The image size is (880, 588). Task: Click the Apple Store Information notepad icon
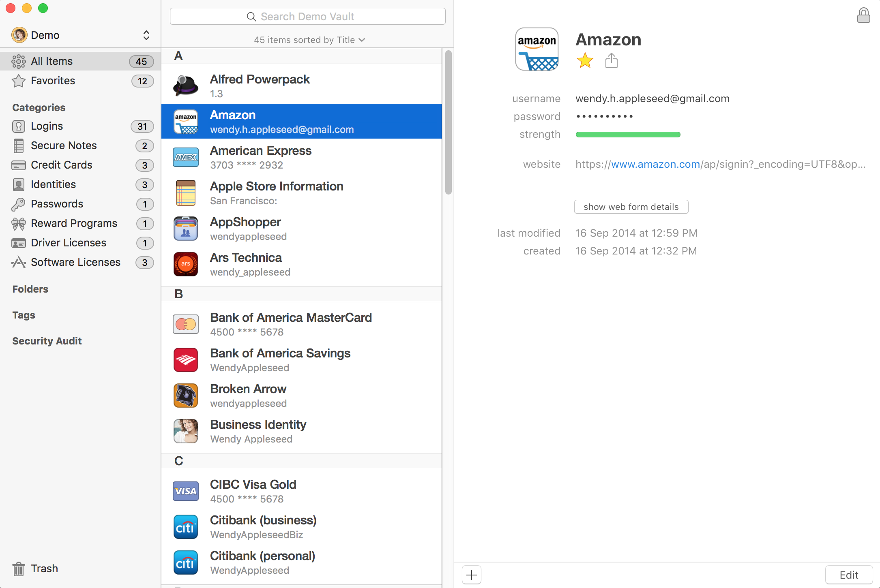[185, 193]
